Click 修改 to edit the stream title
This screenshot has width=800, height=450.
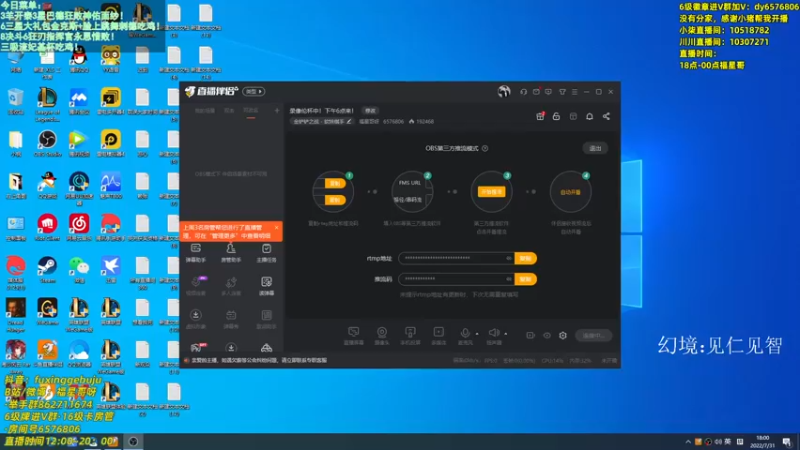tap(370, 111)
